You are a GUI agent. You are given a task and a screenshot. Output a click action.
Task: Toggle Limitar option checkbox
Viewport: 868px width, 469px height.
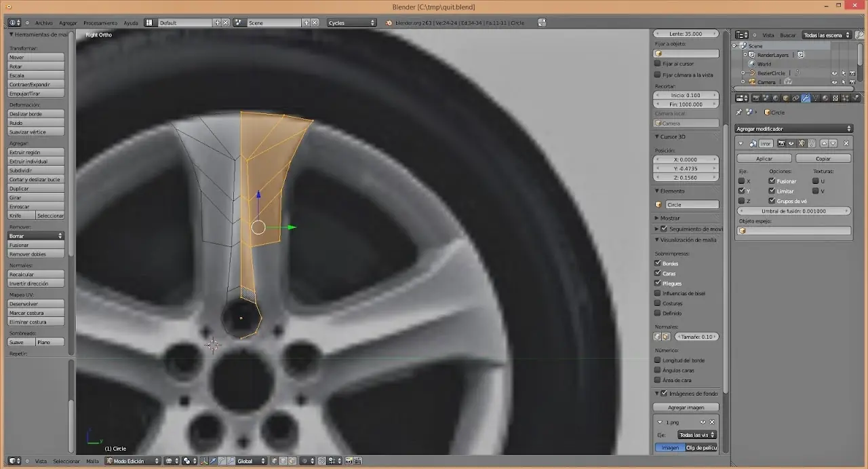[772, 191]
